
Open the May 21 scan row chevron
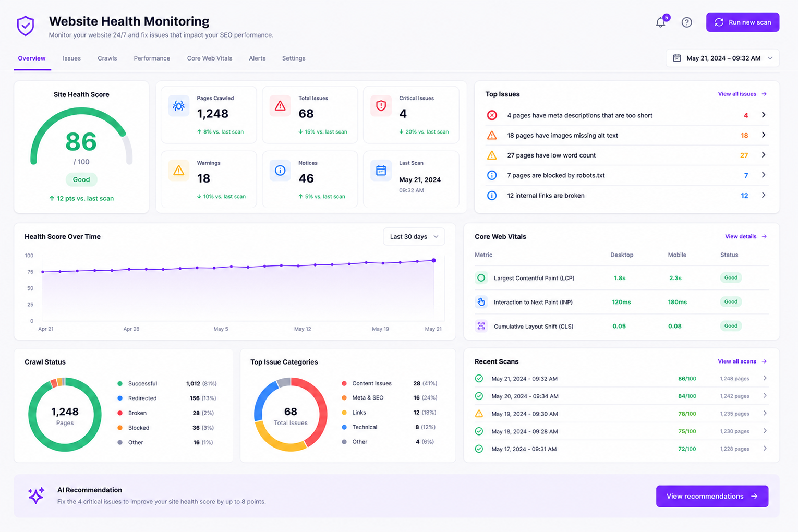[765, 378]
